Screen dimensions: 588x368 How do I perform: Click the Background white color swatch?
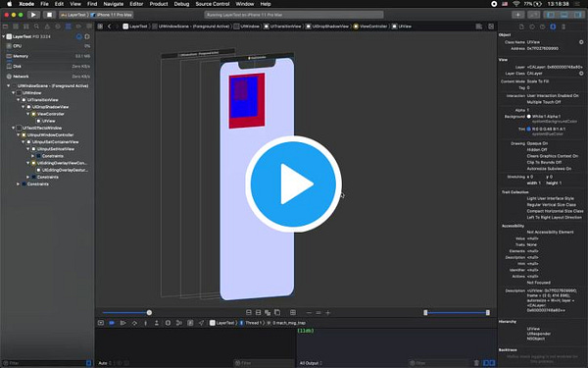529,117
